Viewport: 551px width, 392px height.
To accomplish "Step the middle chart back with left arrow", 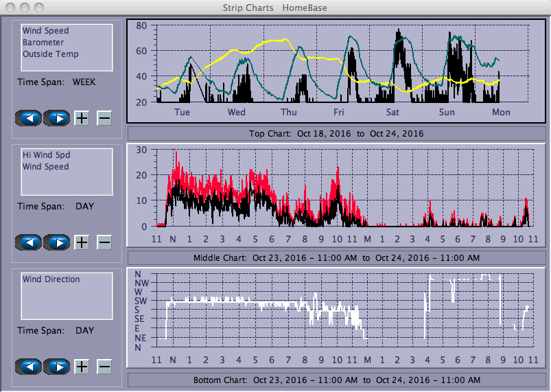I will tap(29, 242).
